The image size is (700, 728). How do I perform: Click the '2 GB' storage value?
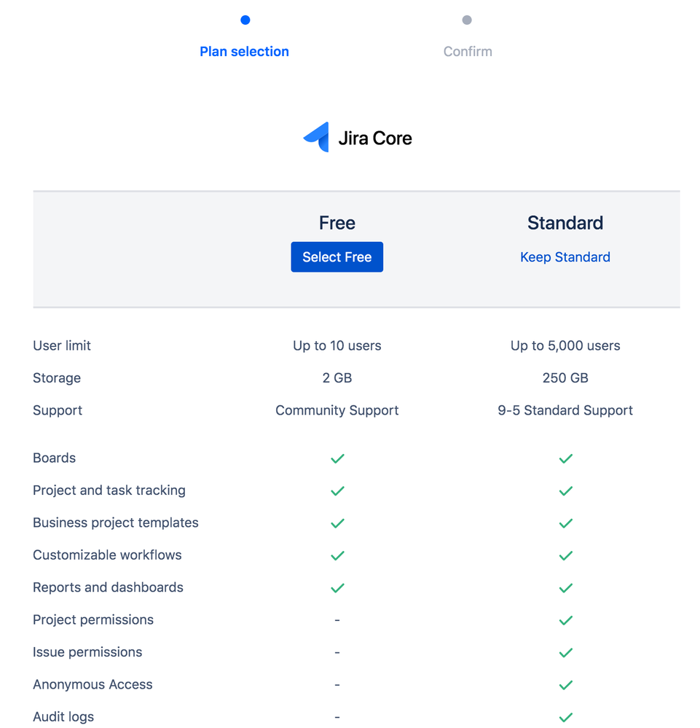tap(337, 378)
